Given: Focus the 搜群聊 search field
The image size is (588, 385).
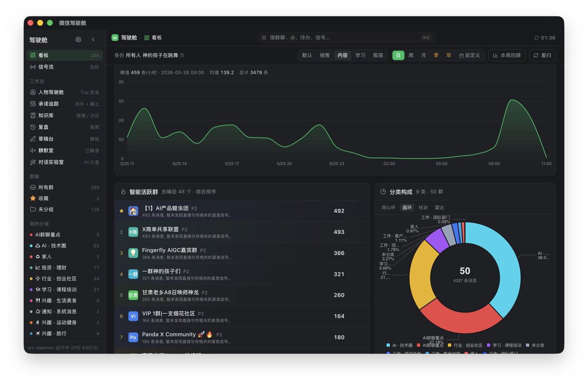Looking at the screenshot, I should coord(346,38).
